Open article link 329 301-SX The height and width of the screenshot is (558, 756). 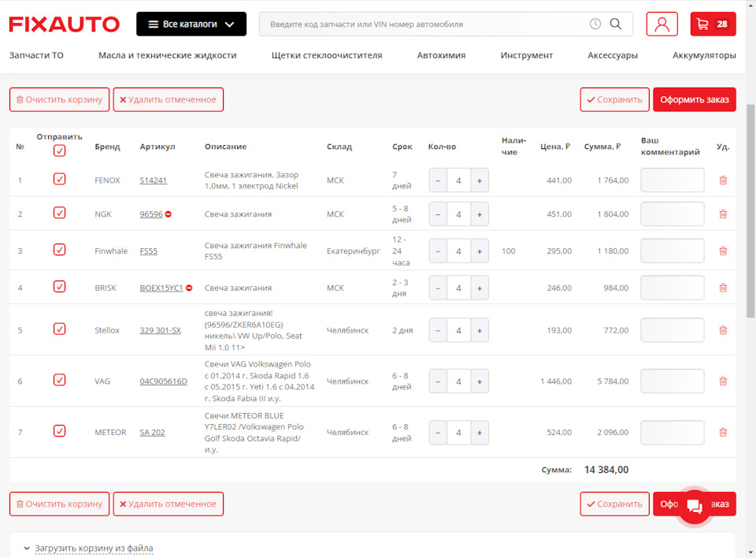(161, 330)
